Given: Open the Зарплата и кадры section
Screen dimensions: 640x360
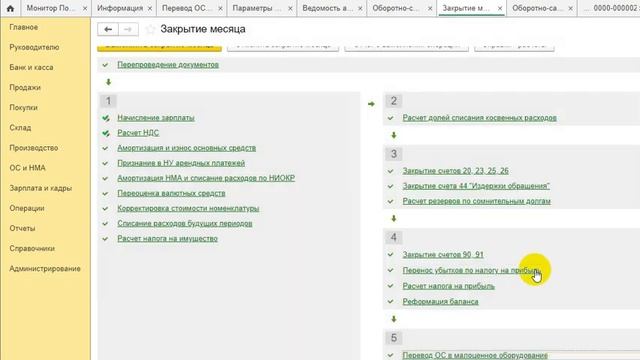Looking at the screenshot, I should pyautogui.click(x=40, y=188).
